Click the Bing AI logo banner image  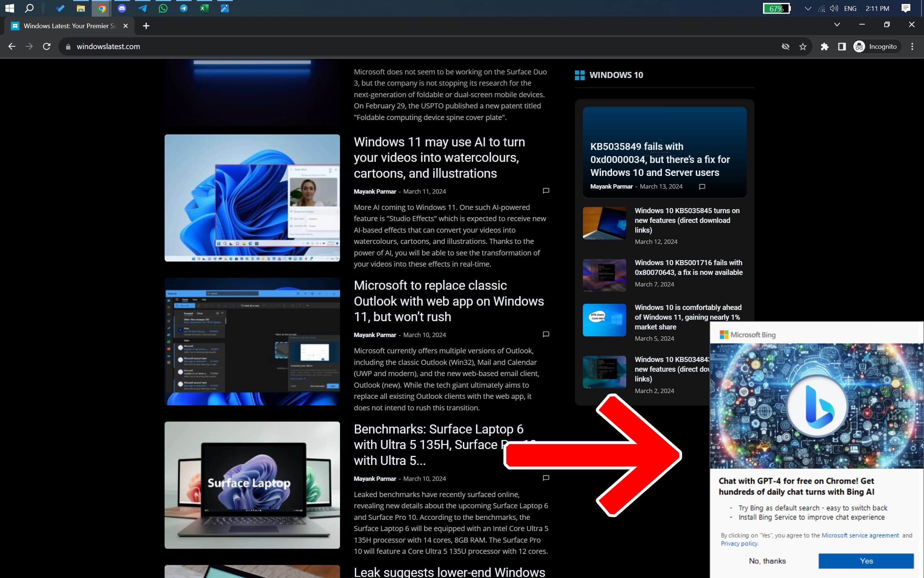816,406
